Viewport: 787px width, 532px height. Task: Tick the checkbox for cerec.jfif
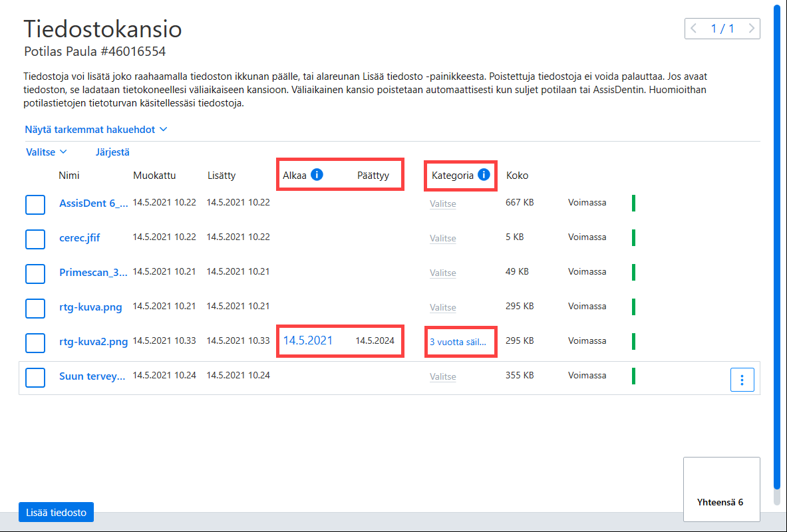35,239
